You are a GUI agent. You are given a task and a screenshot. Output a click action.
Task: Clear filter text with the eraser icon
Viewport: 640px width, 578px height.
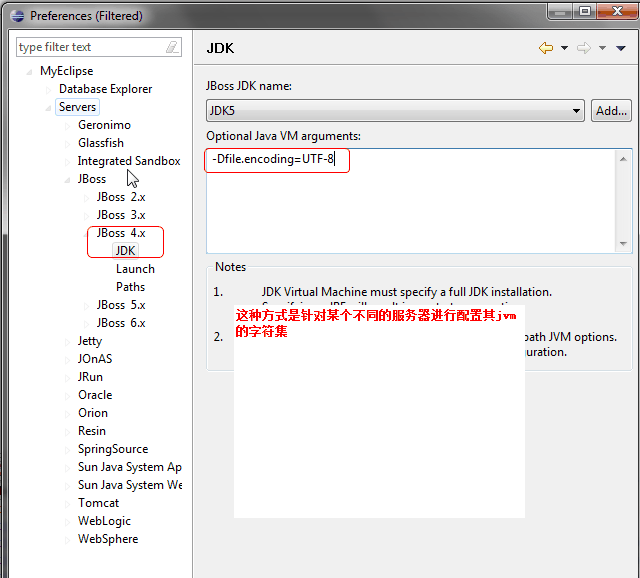(x=172, y=47)
